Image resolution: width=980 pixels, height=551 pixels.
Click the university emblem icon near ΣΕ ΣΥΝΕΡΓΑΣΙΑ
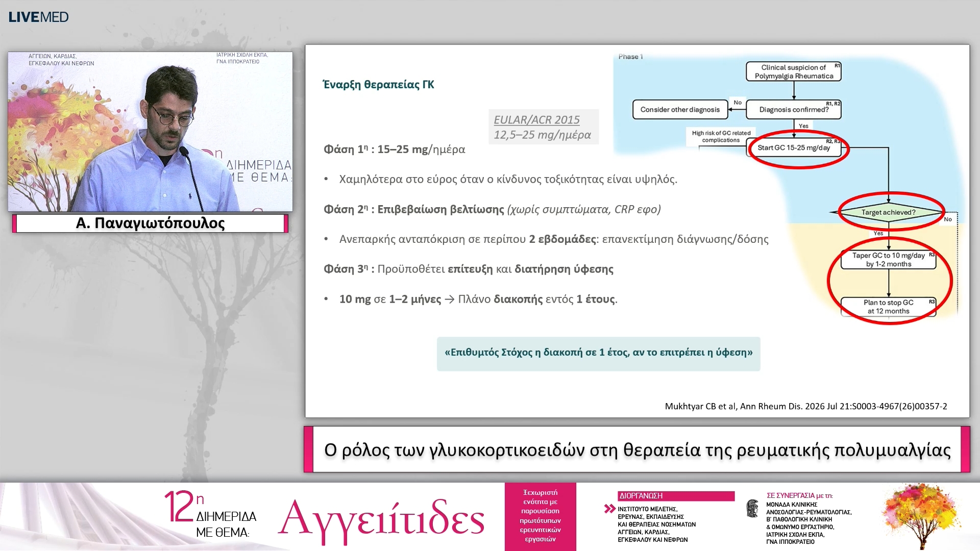752,509
